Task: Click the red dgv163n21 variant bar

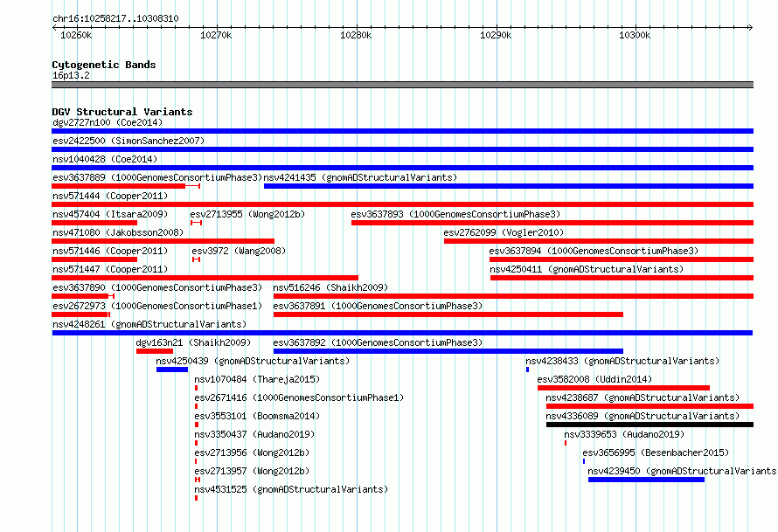Action: click(x=155, y=351)
